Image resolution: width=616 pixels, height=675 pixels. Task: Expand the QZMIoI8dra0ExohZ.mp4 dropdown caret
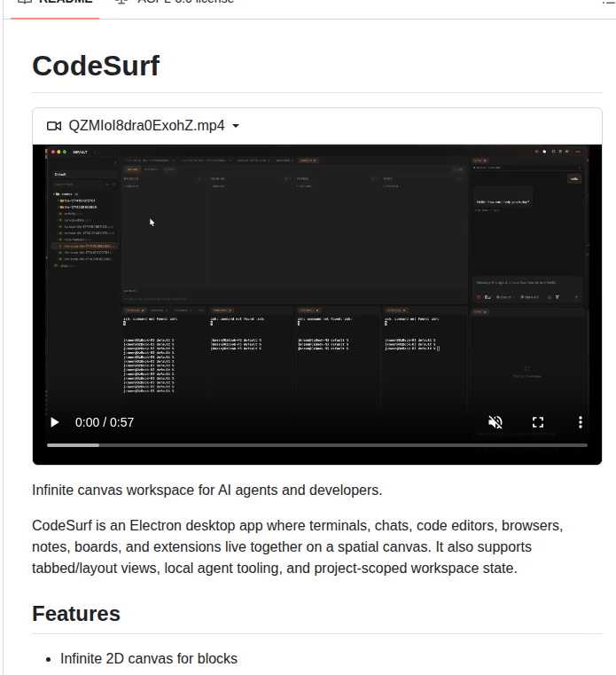[x=236, y=126]
